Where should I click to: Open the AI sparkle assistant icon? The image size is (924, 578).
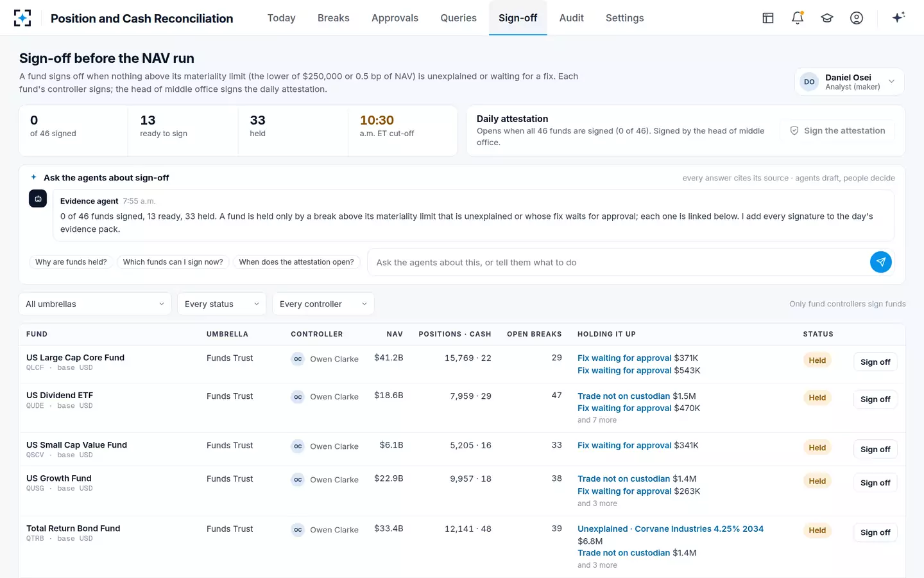(898, 17)
